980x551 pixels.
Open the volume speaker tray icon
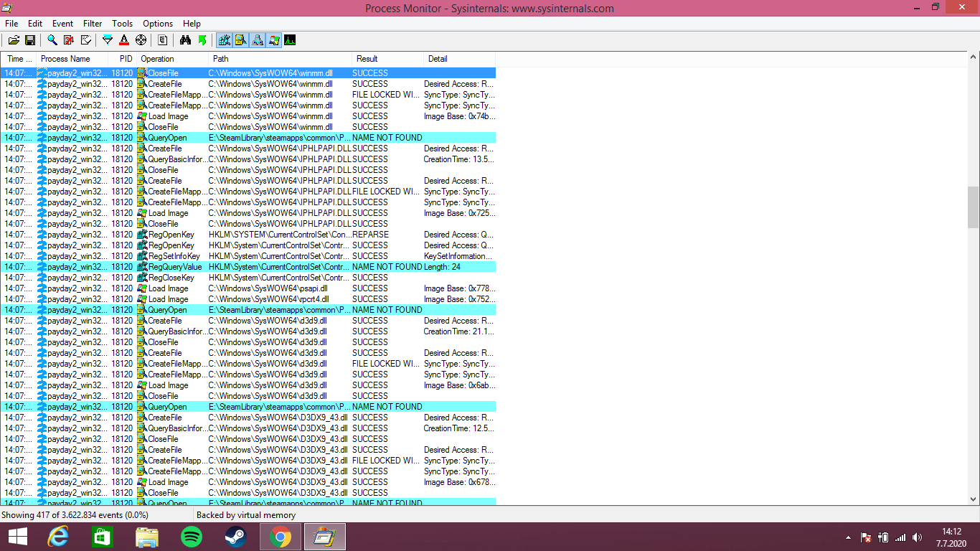click(x=918, y=537)
